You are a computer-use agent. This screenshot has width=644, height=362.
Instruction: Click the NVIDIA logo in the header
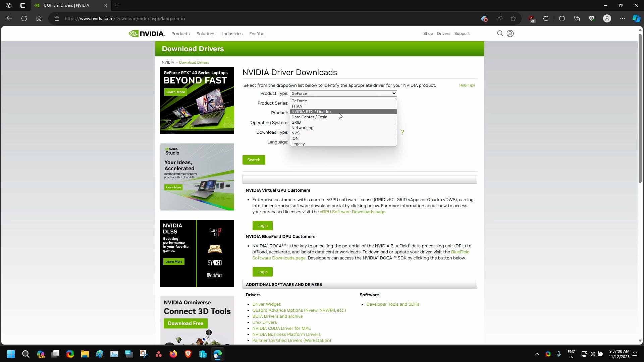146,34
